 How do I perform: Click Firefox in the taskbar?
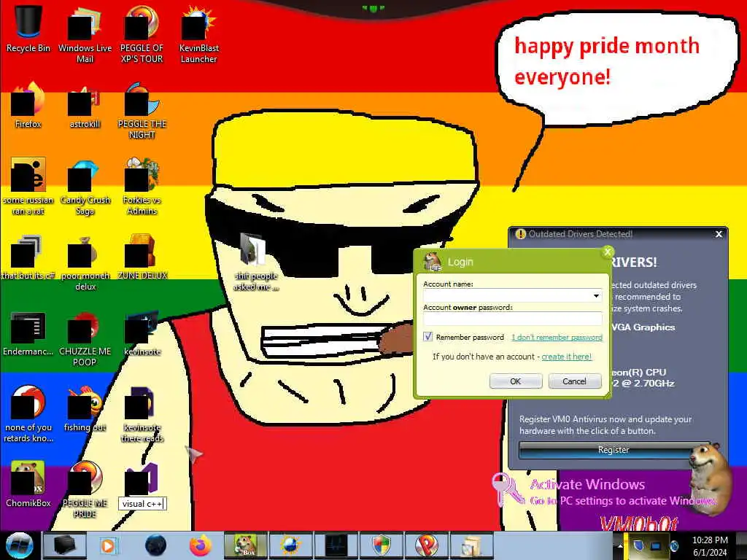coord(200,545)
